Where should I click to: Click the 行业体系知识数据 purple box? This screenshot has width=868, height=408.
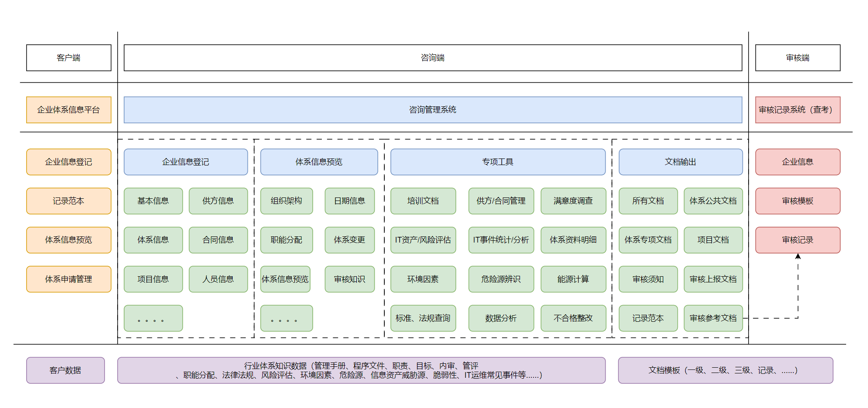click(x=361, y=370)
